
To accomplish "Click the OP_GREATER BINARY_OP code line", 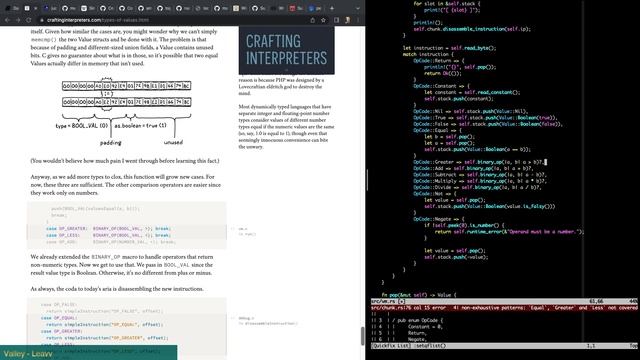I will point(108,229).
